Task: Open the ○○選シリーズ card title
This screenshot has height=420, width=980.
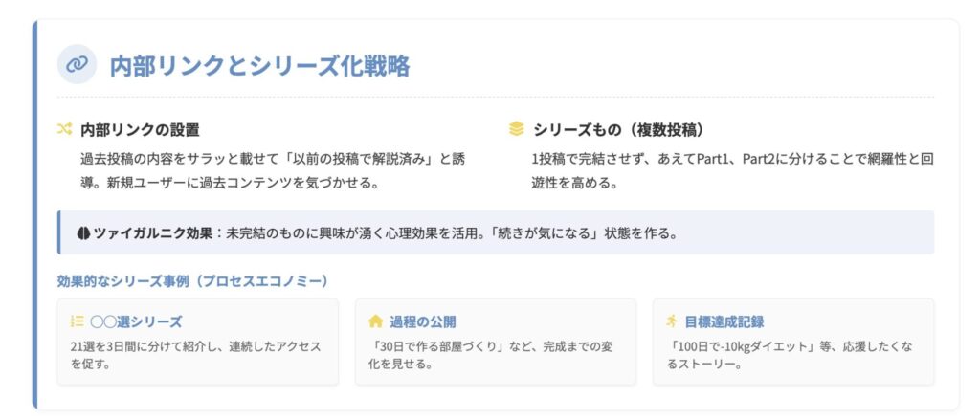Action: 136,321
